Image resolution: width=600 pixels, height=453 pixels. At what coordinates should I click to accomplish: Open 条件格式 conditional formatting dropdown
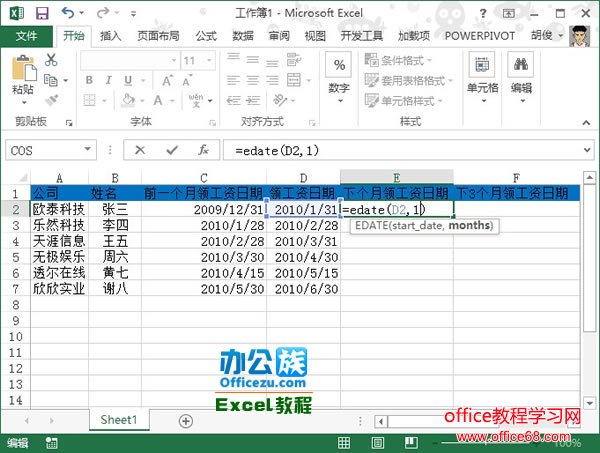point(398,60)
